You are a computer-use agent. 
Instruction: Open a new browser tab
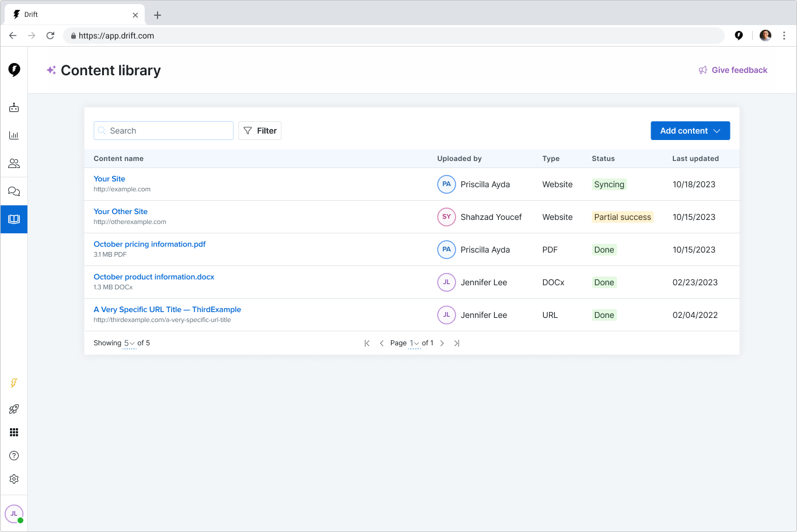[158, 15]
